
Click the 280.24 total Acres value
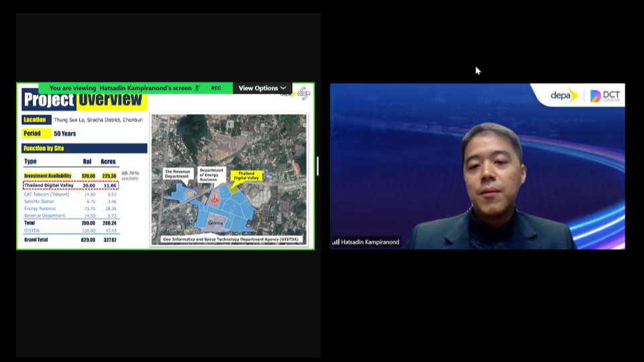109,223
